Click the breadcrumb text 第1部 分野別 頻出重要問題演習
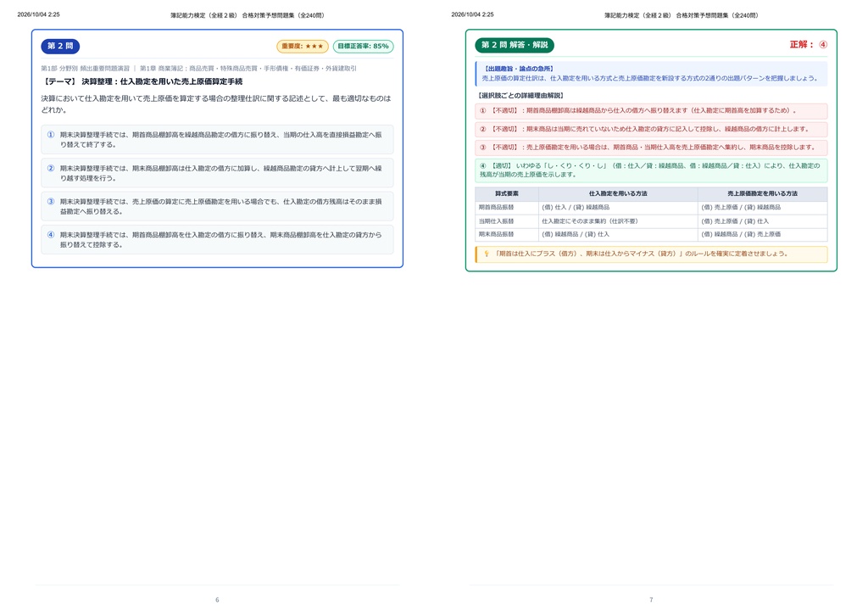The width and height of the screenshot is (868, 614). [86, 68]
